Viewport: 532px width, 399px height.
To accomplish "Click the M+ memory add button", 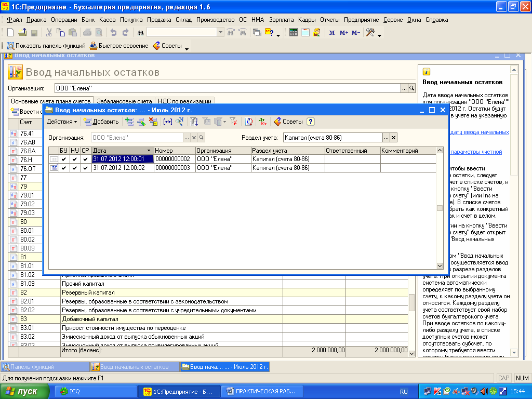I will click(344, 33).
